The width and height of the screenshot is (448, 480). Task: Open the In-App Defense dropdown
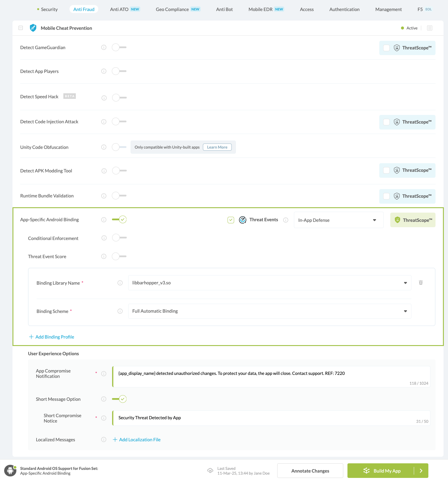339,220
